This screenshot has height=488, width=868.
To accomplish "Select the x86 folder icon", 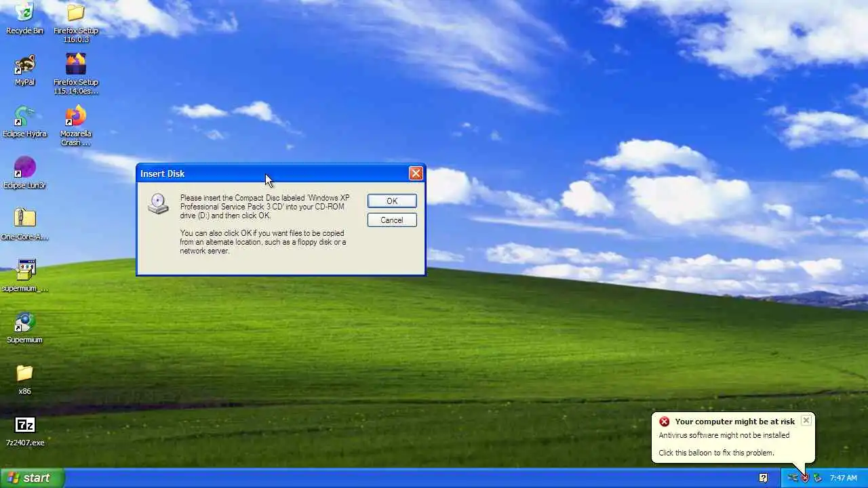I will click(x=24, y=373).
